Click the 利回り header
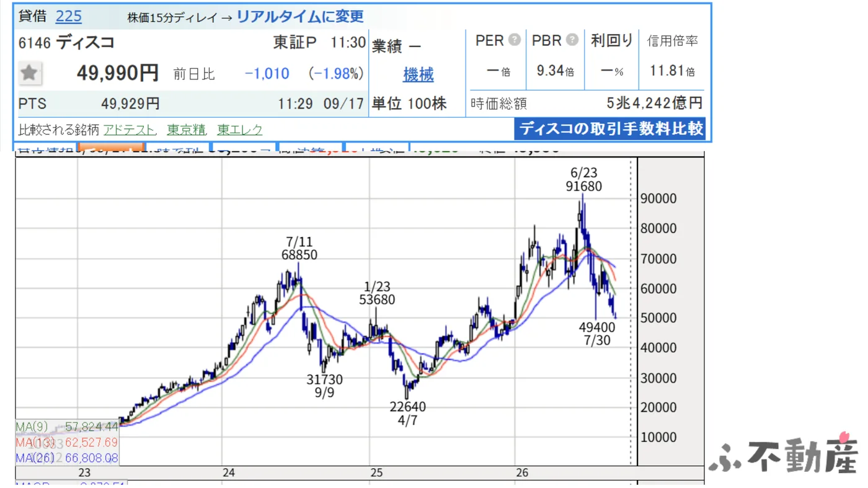Viewport: 868px width, 488px height. 612,40
